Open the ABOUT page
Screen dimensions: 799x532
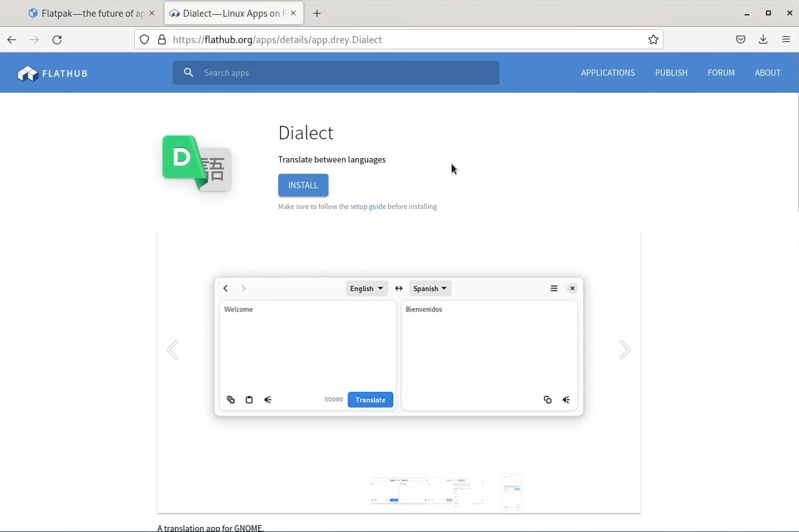767,73
